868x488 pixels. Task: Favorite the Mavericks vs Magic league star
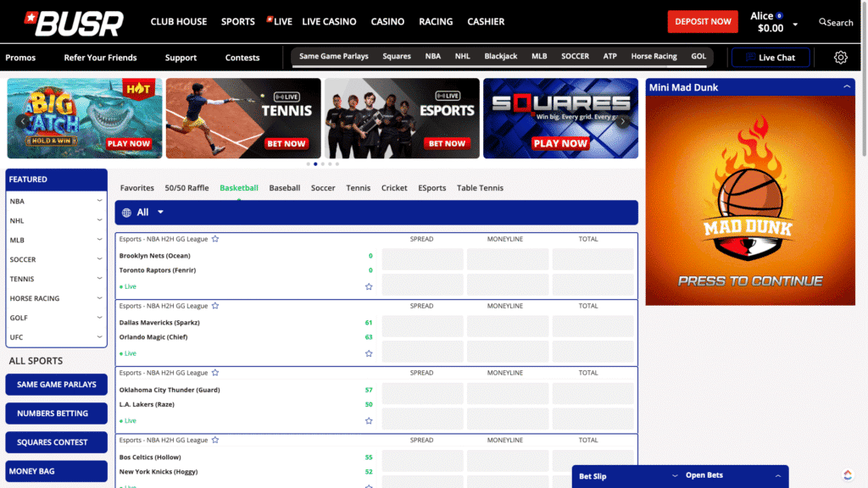(x=215, y=305)
